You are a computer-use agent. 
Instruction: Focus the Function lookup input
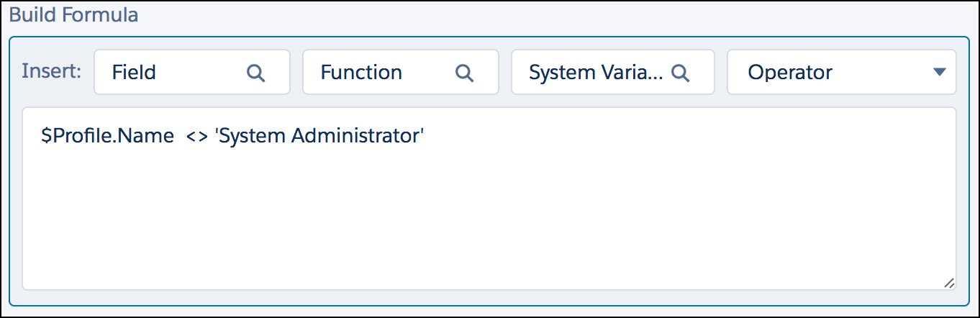[401, 72]
